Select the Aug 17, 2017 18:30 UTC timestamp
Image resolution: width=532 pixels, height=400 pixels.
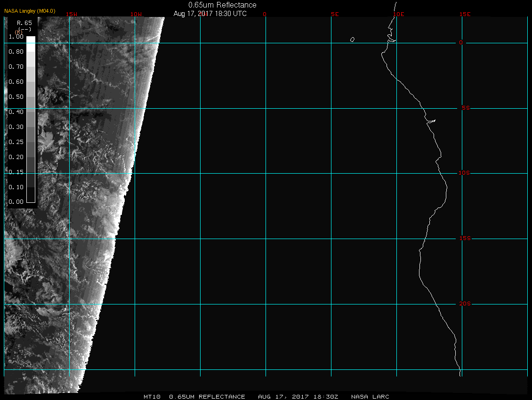coord(210,14)
